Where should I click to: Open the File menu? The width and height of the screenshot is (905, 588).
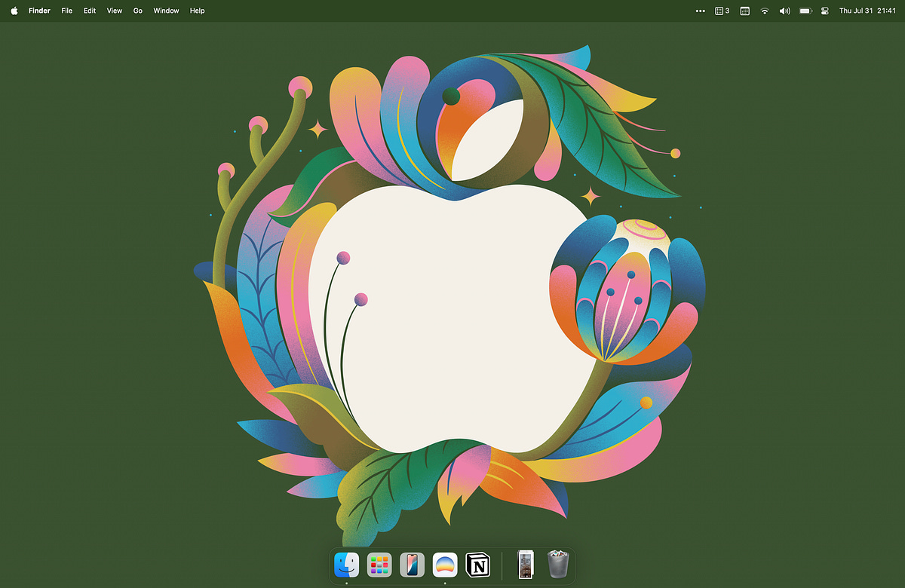pyautogui.click(x=66, y=11)
